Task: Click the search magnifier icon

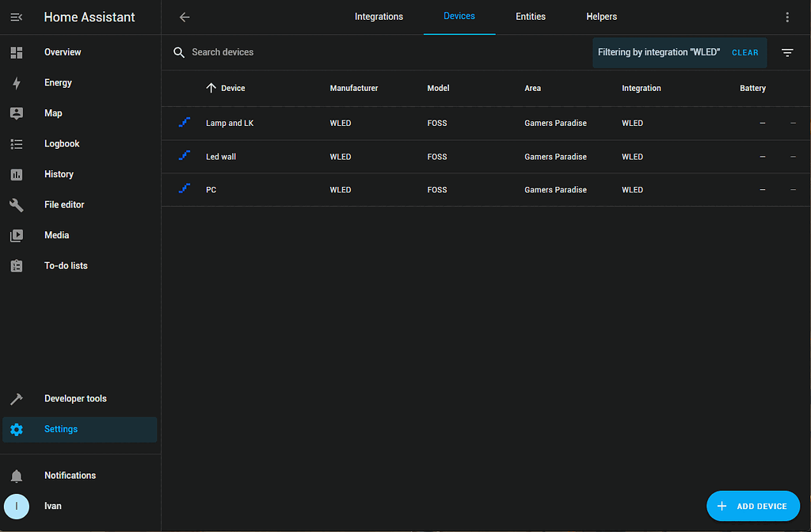Action: 178,51
